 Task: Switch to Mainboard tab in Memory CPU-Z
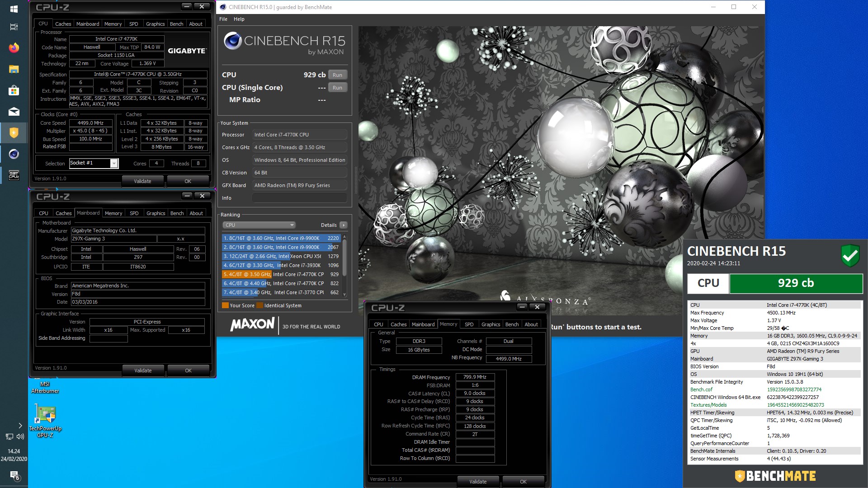coord(423,324)
